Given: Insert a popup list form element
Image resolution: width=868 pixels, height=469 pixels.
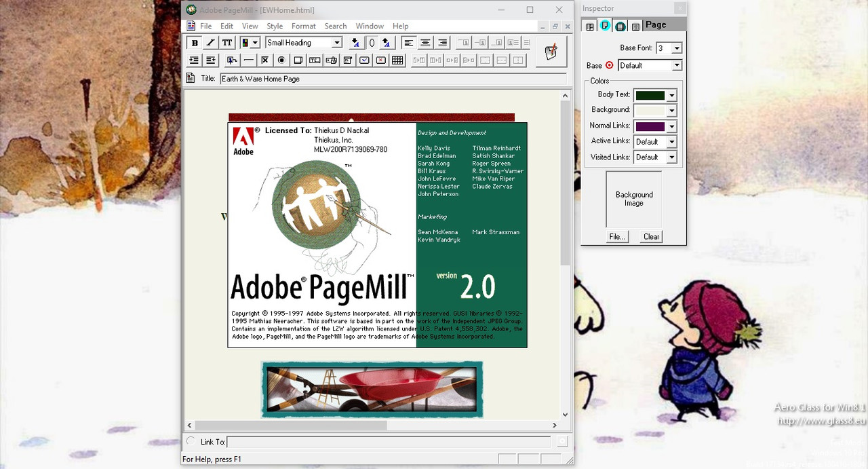Looking at the screenshot, I should (x=348, y=60).
